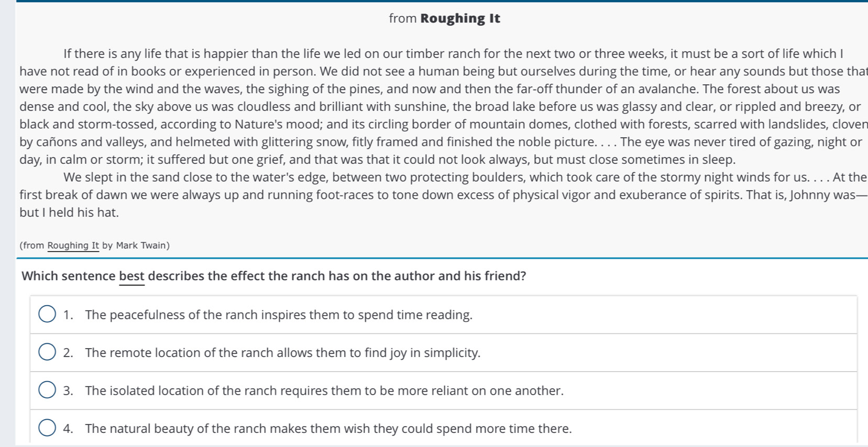This screenshot has width=868, height=447.
Task: Select the radio button for answer 1
Action: click(x=47, y=315)
